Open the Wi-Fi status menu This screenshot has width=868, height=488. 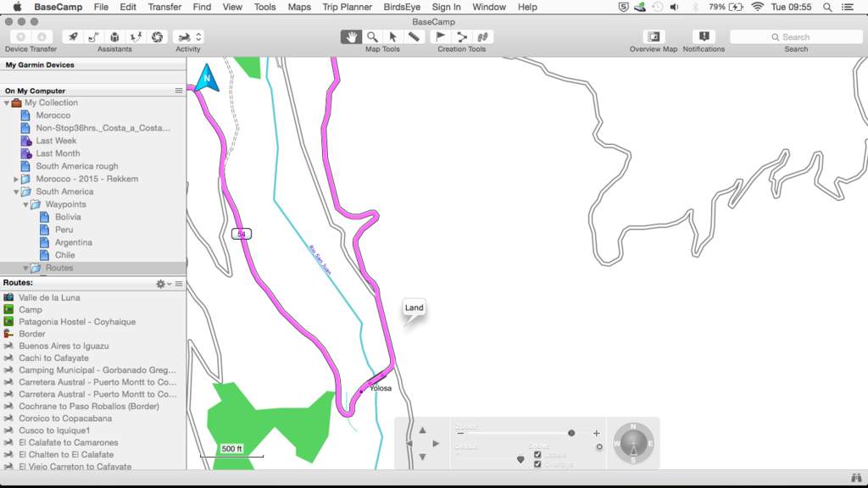(757, 7)
